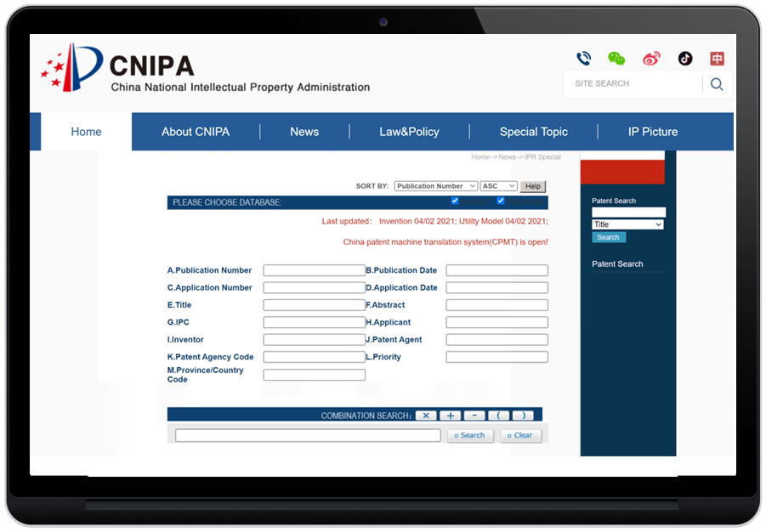Uncheck the Invention database checkbox
Image resolution: width=766 pixels, height=532 pixels.
click(x=454, y=201)
